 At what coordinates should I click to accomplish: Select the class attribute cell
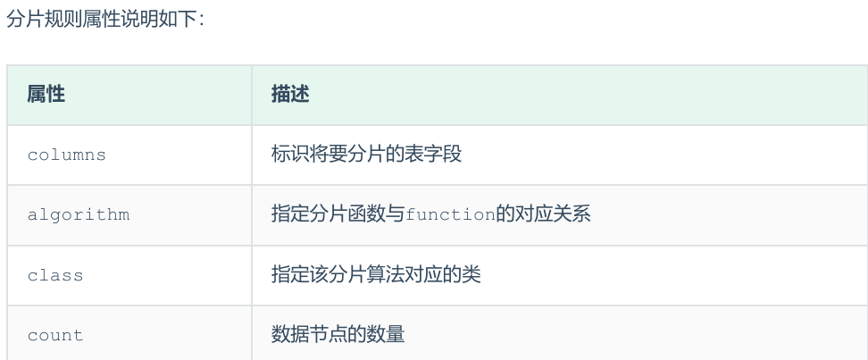tap(55, 275)
